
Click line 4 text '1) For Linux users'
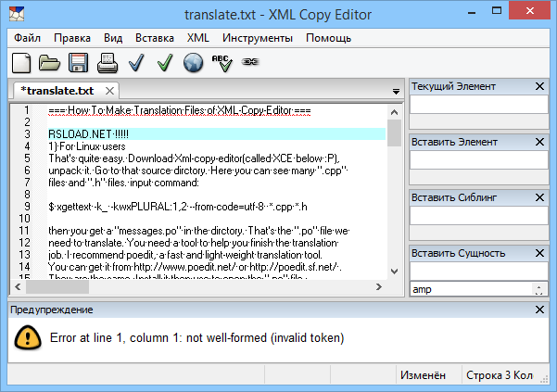tap(87, 146)
